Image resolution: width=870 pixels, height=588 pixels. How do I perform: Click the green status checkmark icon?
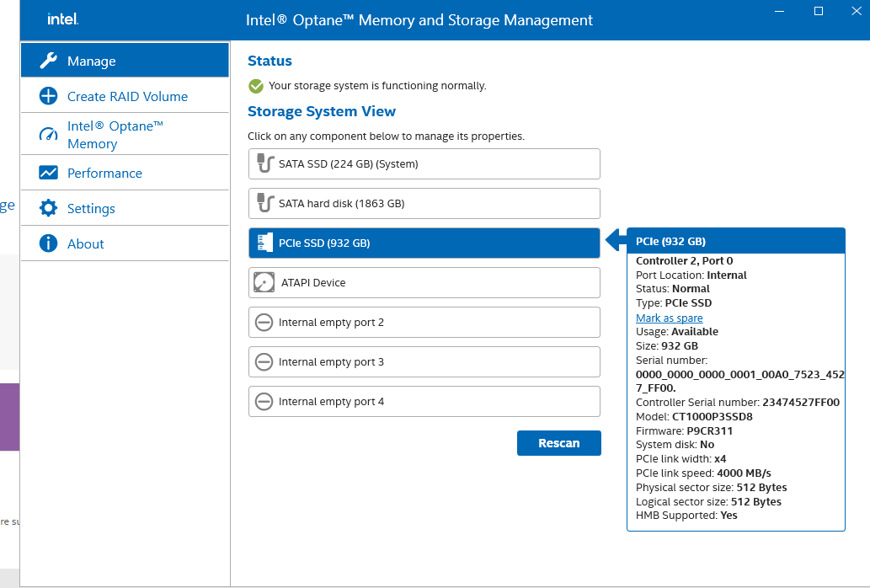click(x=256, y=86)
